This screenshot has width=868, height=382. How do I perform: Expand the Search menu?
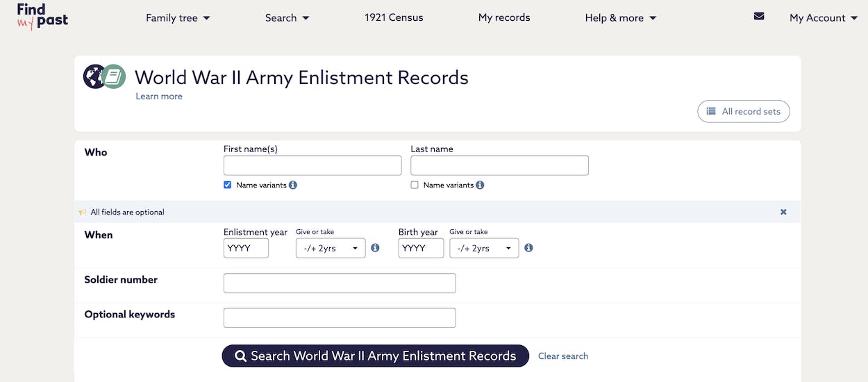pos(287,18)
